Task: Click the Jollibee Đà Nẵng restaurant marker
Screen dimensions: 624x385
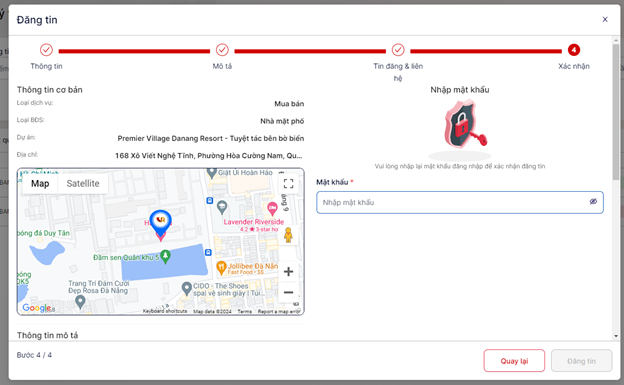Action: coord(221,268)
